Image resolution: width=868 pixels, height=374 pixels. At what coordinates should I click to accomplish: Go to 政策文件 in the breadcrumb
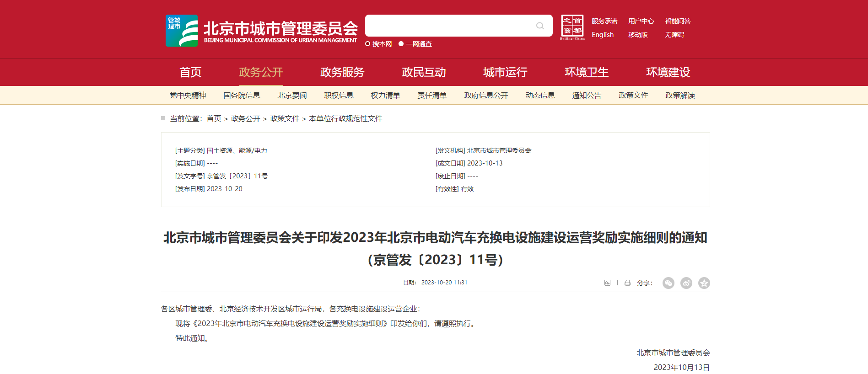(x=285, y=119)
